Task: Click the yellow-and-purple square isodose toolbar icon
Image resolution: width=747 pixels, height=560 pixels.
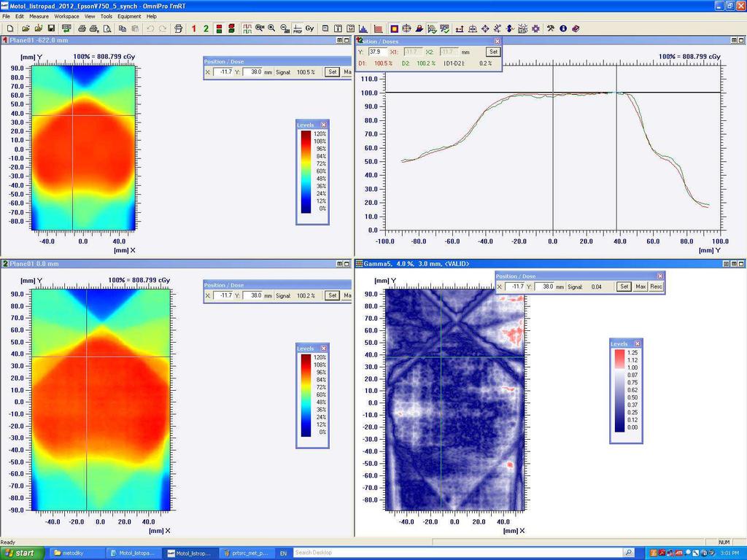Action: click(x=394, y=28)
